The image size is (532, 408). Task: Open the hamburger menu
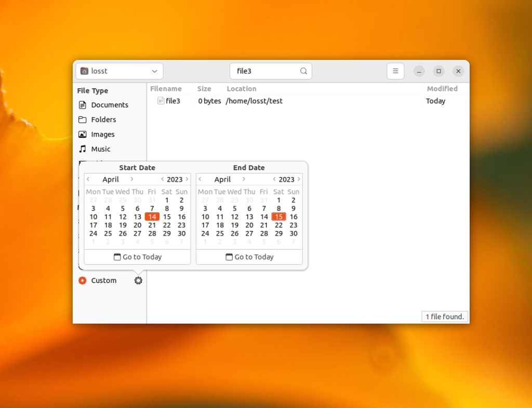(x=395, y=71)
